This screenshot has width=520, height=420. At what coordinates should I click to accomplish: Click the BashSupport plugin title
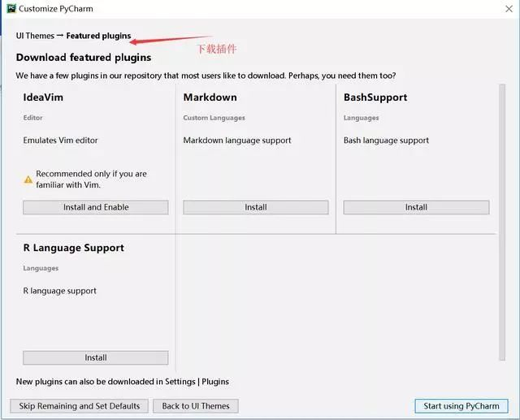(x=375, y=97)
